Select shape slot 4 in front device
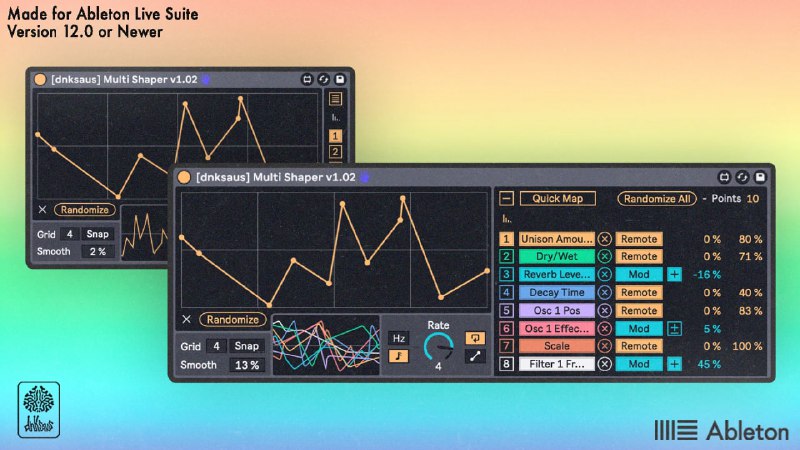 coord(506,292)
